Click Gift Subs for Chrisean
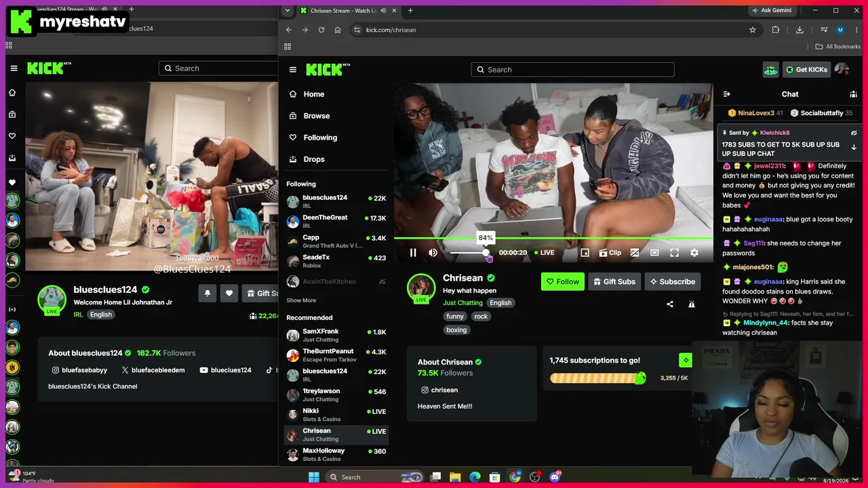Screen dimensions: 868x488 tap(614, 282)
